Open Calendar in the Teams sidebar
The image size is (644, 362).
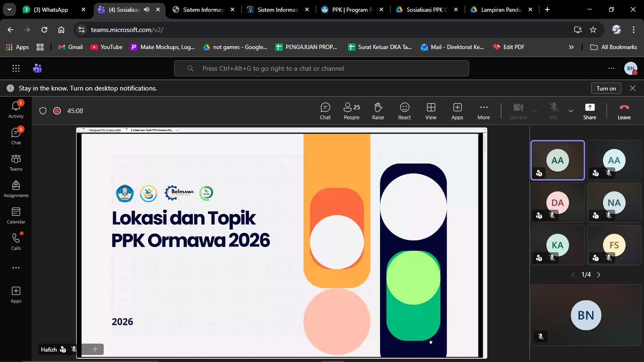[16, 215]
